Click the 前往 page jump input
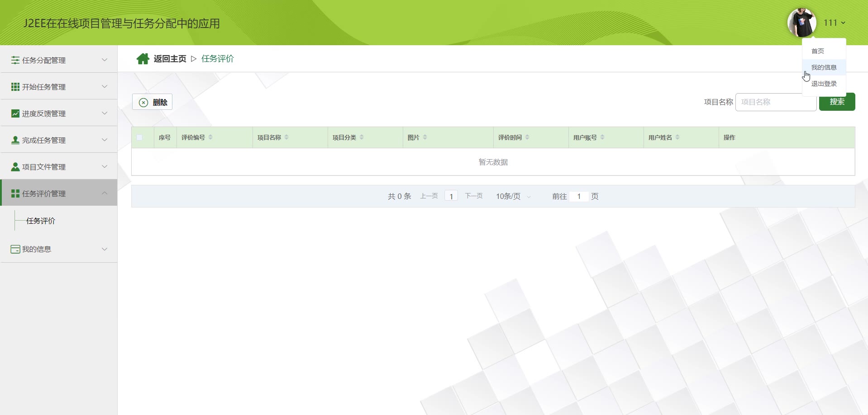The image size is (868, 415). [x=579, y=196]
